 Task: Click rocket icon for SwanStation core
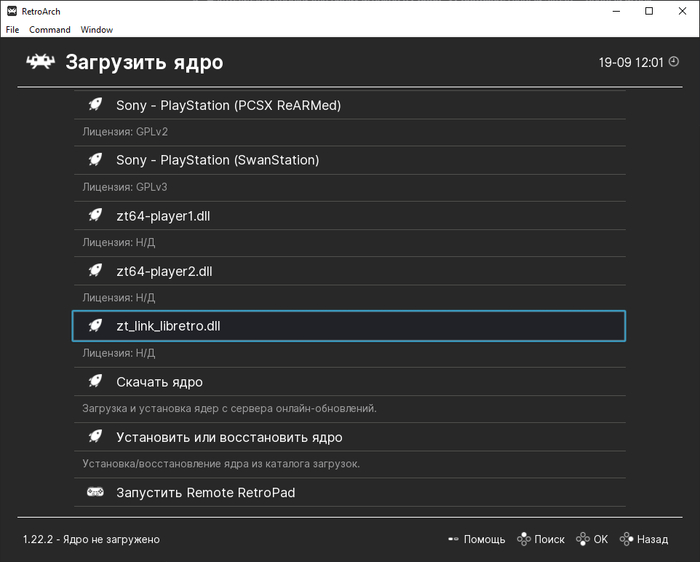pyautogui.click(x=95, y=160)
